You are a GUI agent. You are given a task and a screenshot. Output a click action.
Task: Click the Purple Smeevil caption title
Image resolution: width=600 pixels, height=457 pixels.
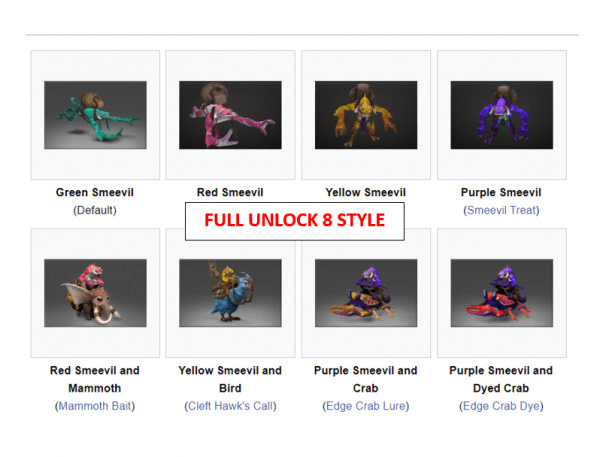pyautogui.click(x=501, y=192)
